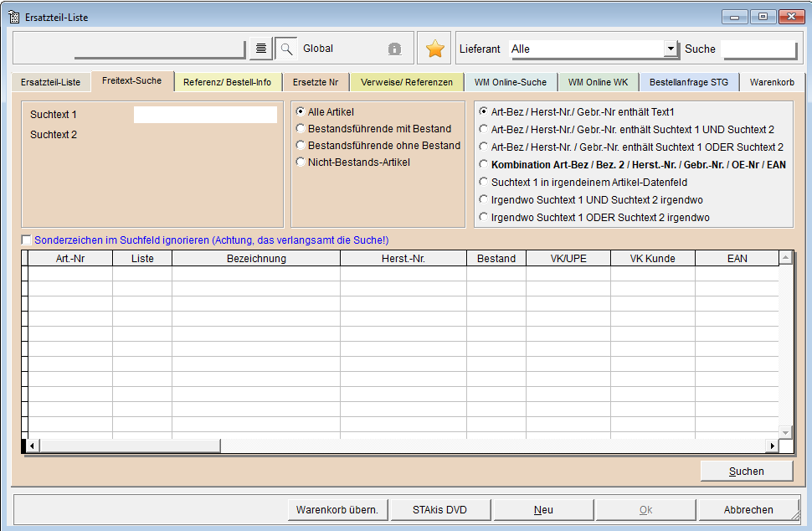This screenshot has height=531, width=812.
Task: Click the Suchen button
Action: tap(746, 472)
